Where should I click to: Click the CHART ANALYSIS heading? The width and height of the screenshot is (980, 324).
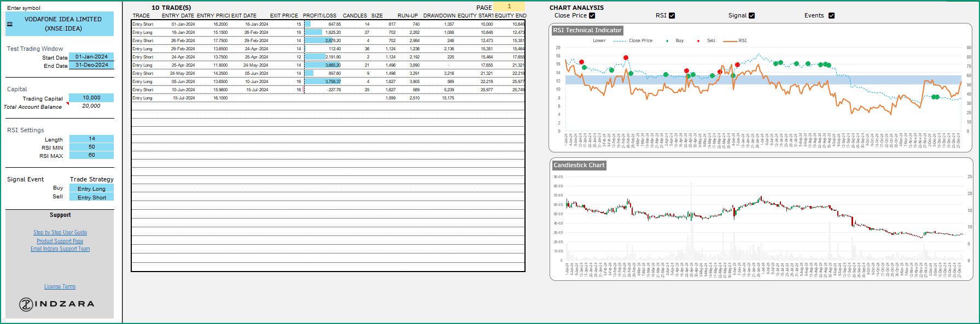(x=576, y=8)
